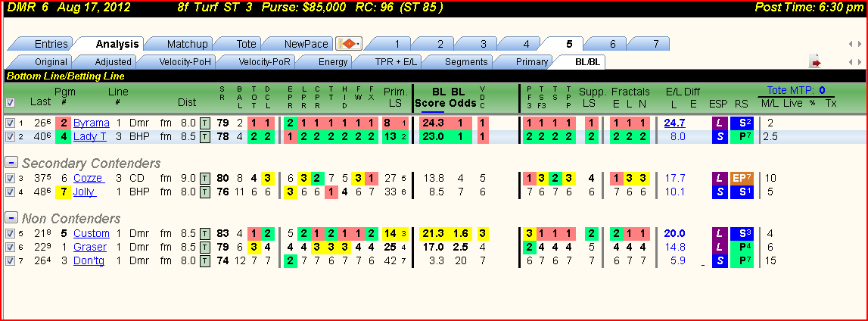Click the turf T badge in Byrama row
Viewport: 868px width, 321px height.
pyautogui.click(x=204, y=123)
